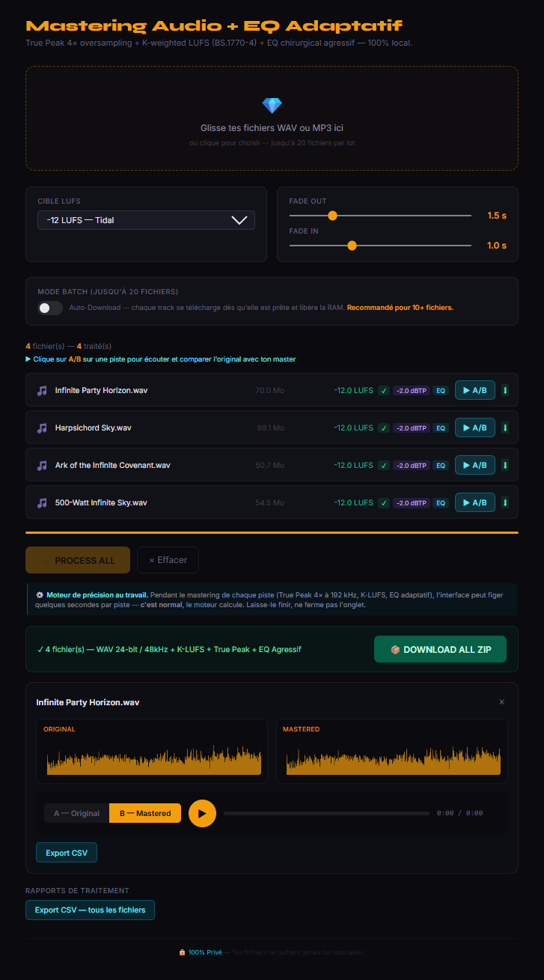544x980 pixels.
Task: Click the 70.0 Mo file size
Action: 269,390
